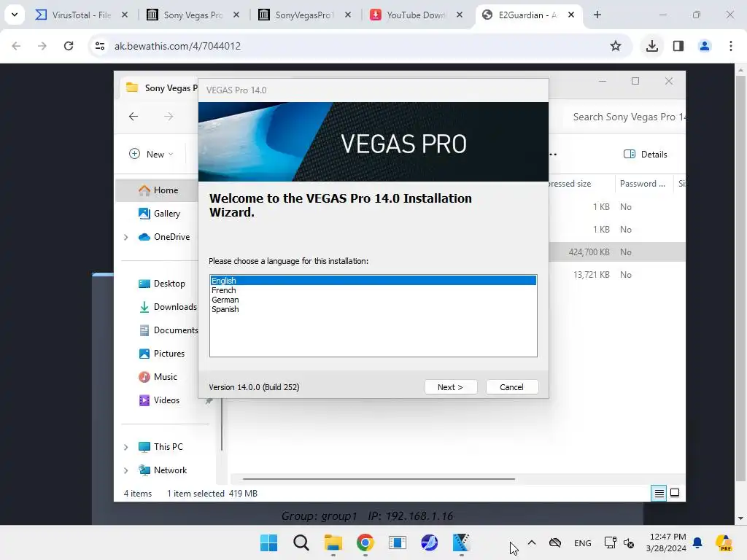Expand the OneDrive tree node
This screenshot has width=747, height=560.
(x=125, y=237)
